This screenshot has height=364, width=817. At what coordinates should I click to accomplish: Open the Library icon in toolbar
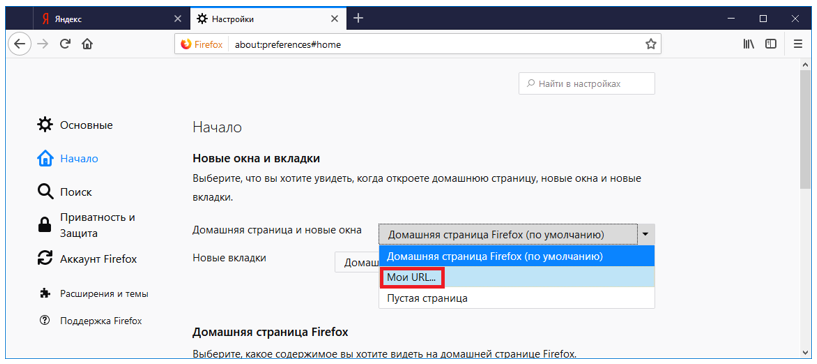click(749, 44)
